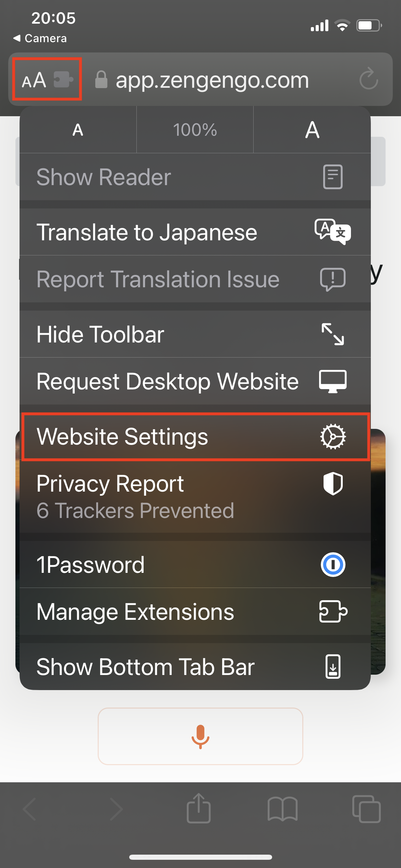Tap the share icon in toolbar
Viewport: 401px width, 868px height.
(x=198, y=808)
